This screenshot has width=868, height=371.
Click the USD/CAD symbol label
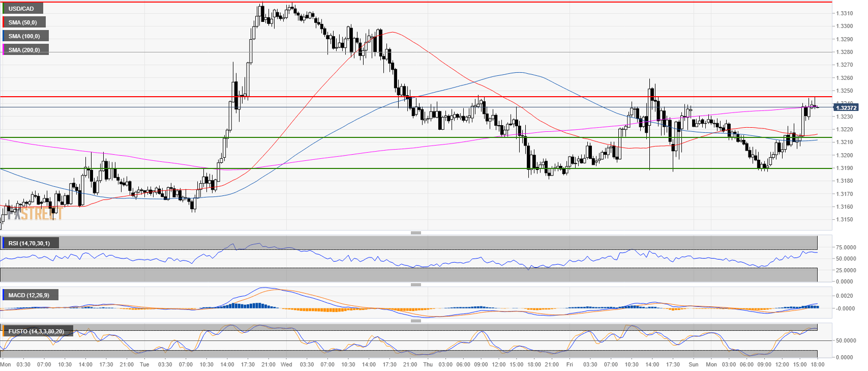[21, 9]
